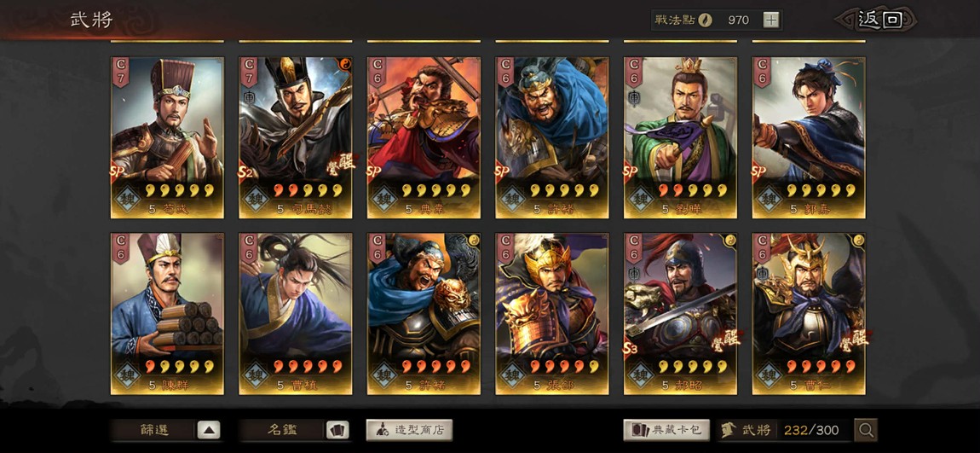The height and width of the screenshot is (453, 980).
Task: Click the yin-yang icon on 司馬懿 card
Action: pyautogui.click(x=345, y=65)
